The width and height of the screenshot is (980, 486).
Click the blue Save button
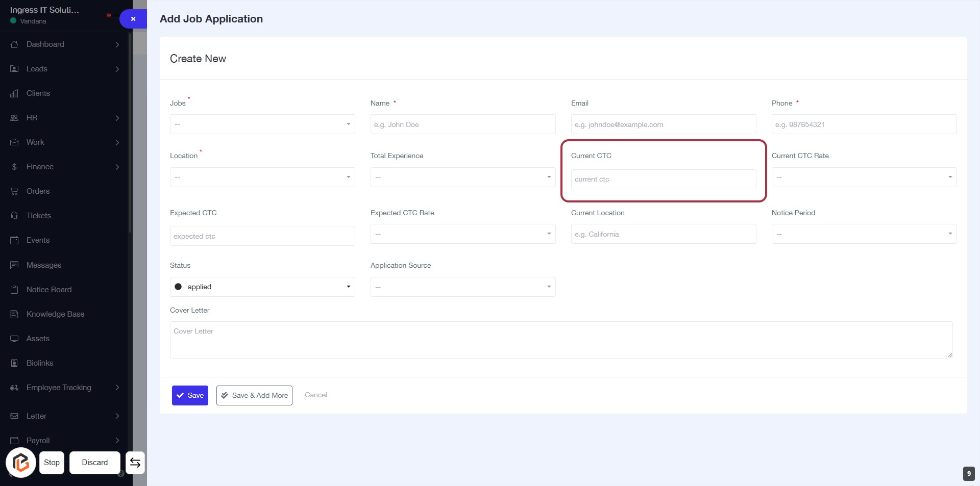pos(190,395)
